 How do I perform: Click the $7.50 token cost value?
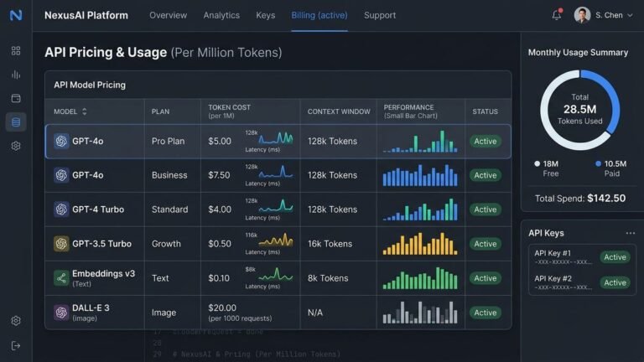219,175
